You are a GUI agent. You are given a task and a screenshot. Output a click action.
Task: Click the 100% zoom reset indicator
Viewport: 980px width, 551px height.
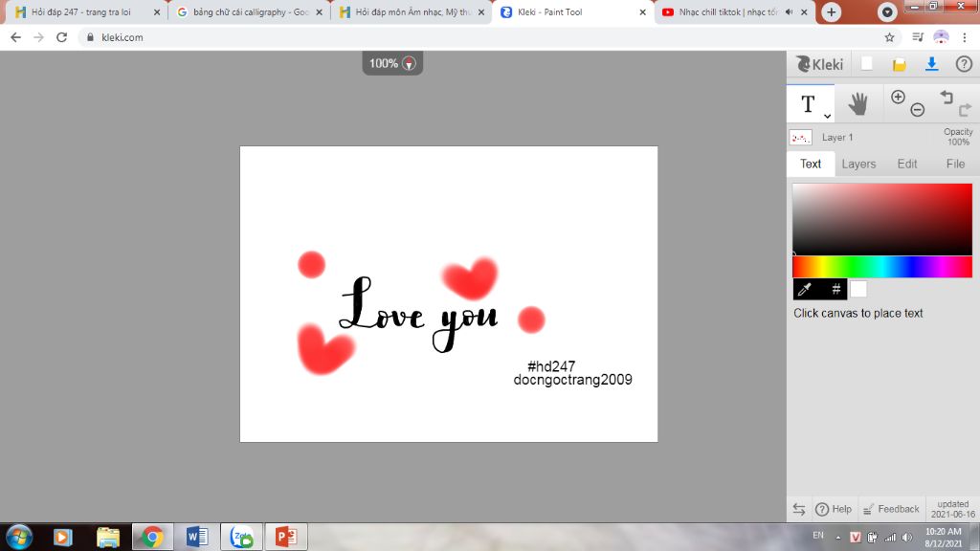391,63
